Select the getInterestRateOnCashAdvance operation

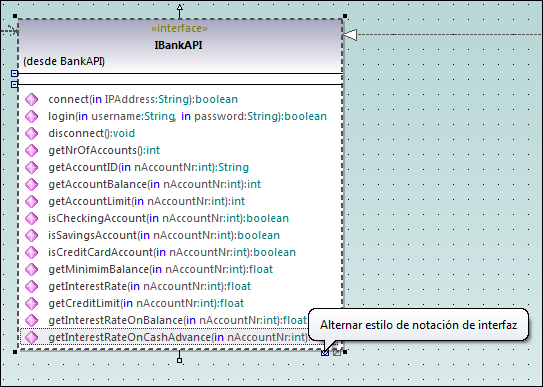coord(164,337)
